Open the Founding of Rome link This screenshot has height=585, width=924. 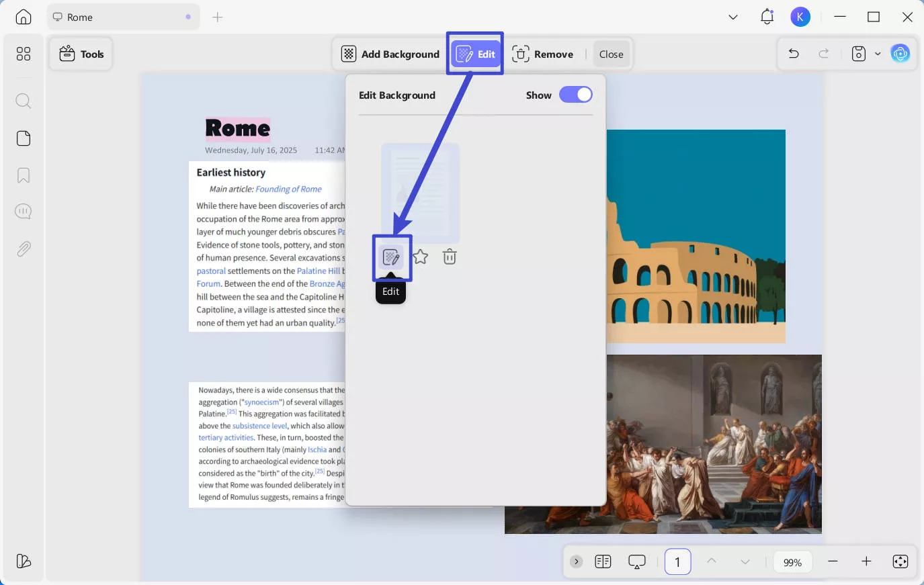288,189
